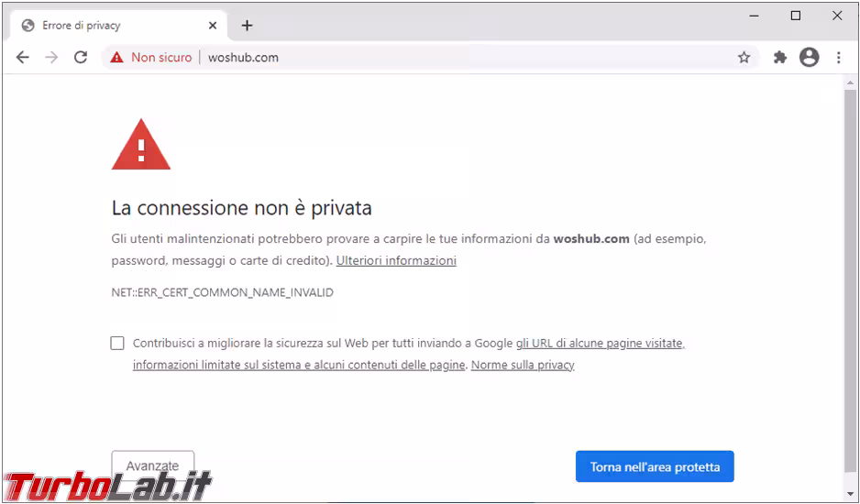Click Torna nell'area protetta button
The image size is (860, 504).
coord(655,466)
